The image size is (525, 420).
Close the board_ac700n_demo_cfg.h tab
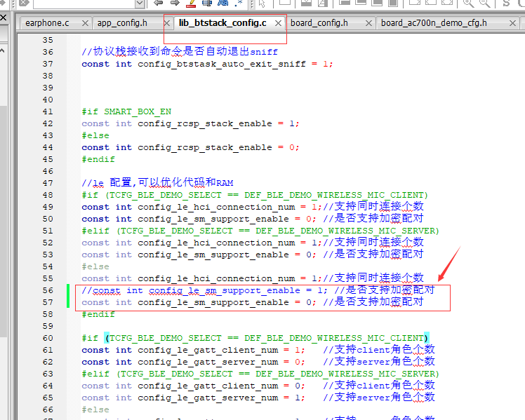coord(512,23)
